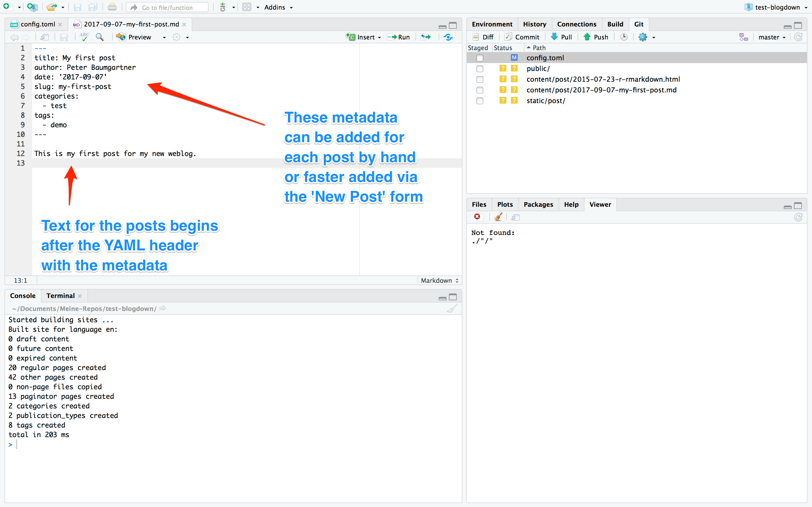Click the Find/Replace magnifier icon
The image size is (812, 507).
(x=100, y=37)
